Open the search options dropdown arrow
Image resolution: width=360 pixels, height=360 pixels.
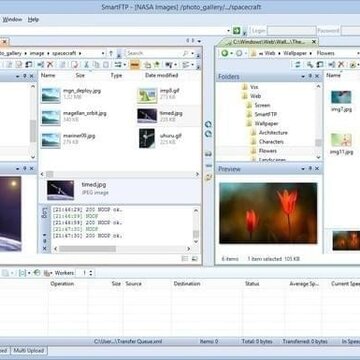[x=192, y=53]
